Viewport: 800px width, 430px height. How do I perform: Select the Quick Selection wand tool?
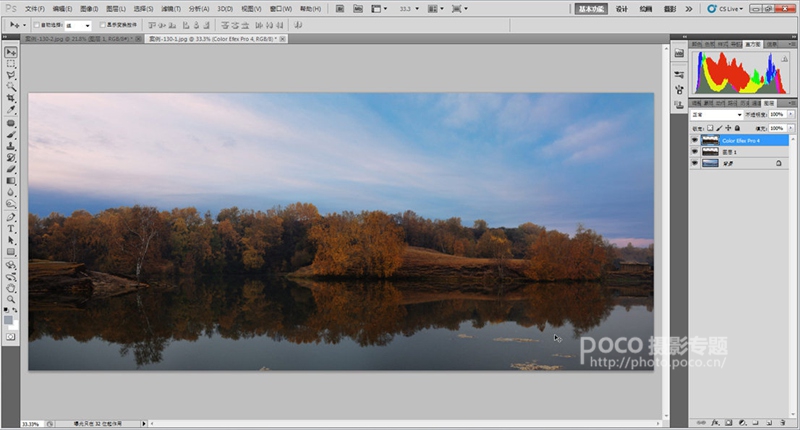pos(11,87)
